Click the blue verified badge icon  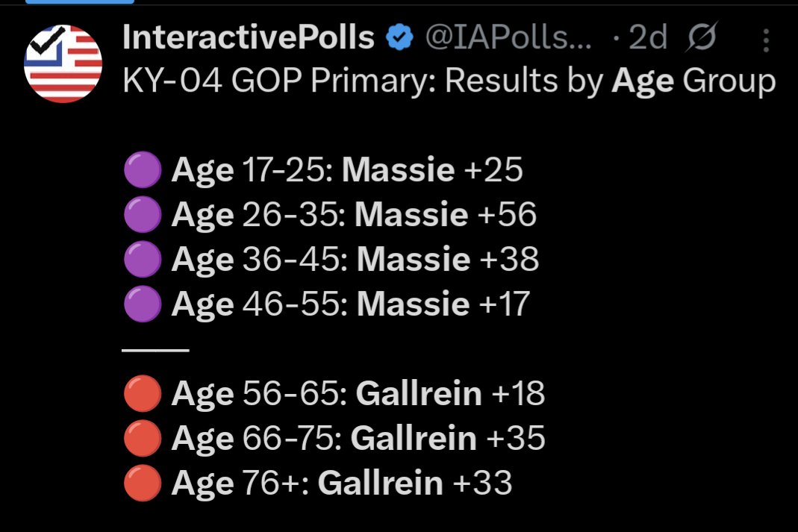(x=399, y=37)
